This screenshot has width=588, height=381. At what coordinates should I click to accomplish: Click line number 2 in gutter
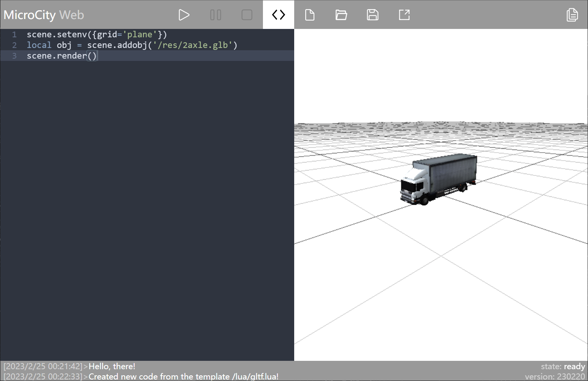coord(14,45)
